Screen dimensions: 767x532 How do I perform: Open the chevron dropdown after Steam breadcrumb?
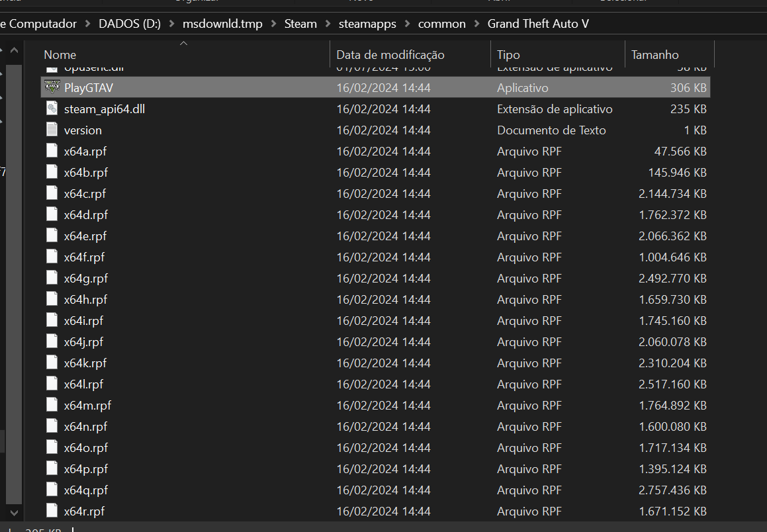click(328, 24)
